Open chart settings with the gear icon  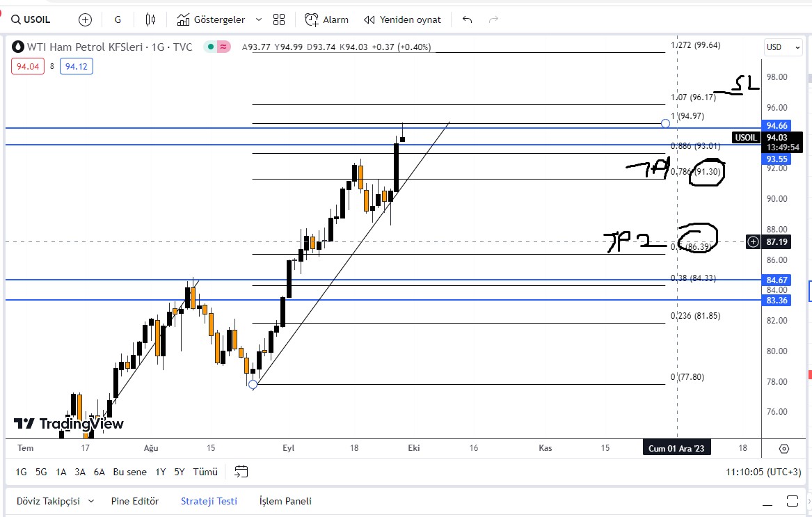pos(784,449)
